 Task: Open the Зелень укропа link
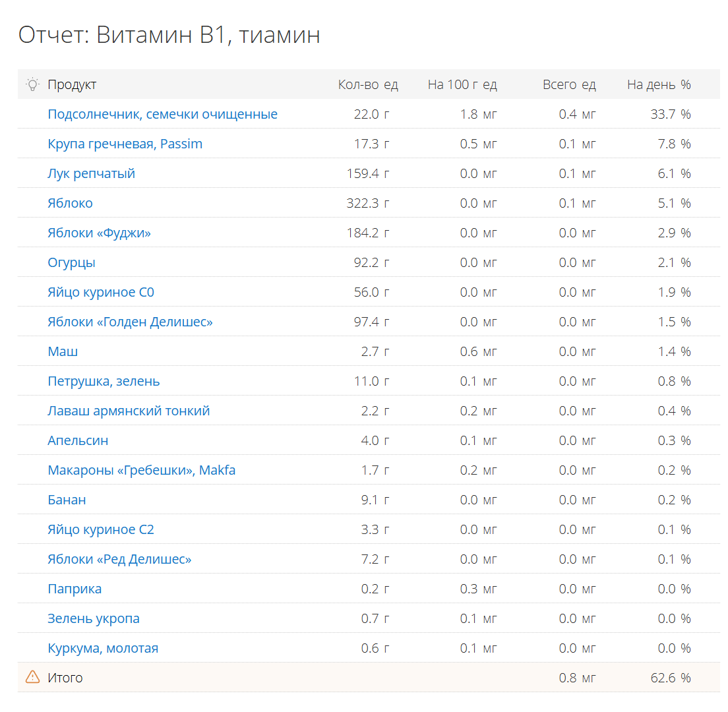coord(94,619)
